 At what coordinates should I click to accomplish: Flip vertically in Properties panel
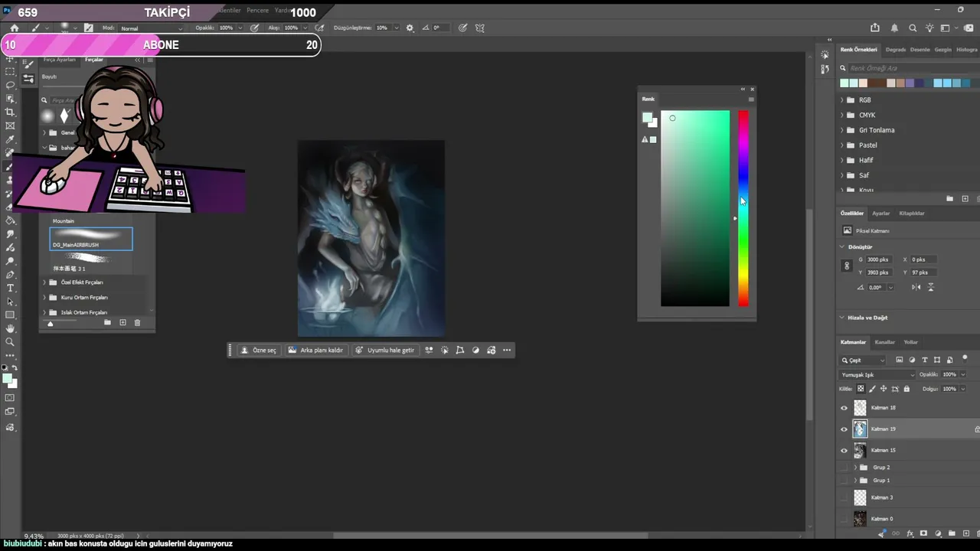[931, 287]
